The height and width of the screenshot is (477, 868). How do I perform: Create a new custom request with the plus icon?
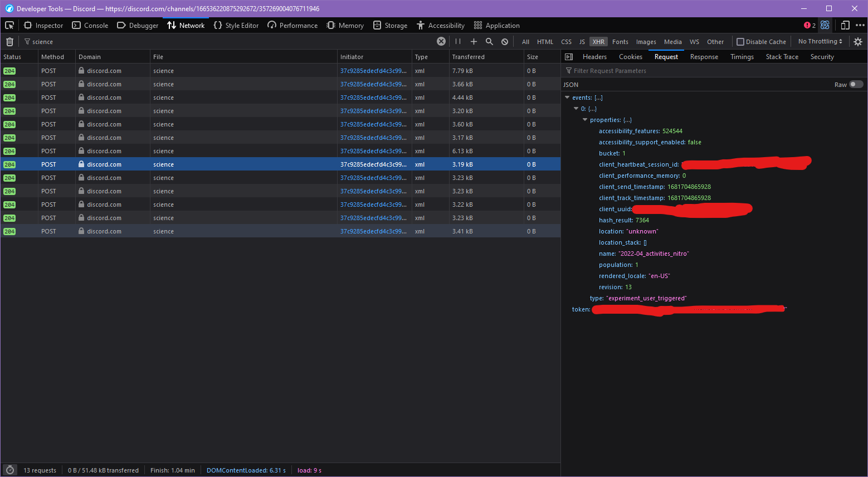tap(474, 41)
